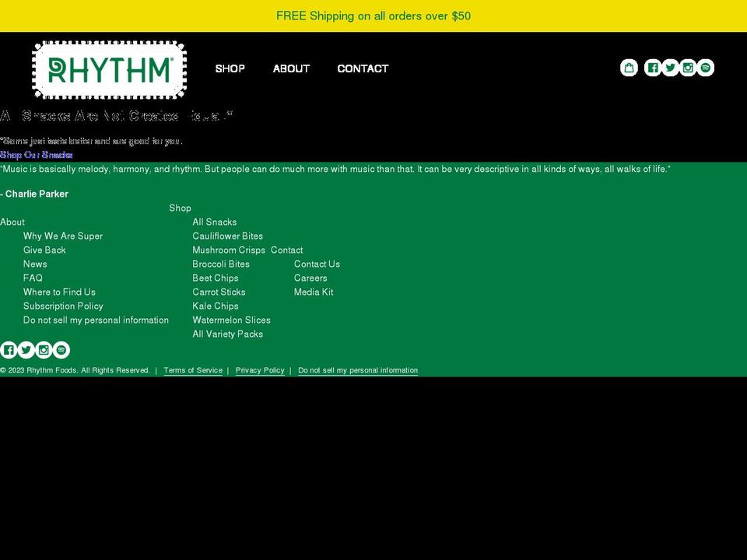Open the Facebook icon in the header

653,68
